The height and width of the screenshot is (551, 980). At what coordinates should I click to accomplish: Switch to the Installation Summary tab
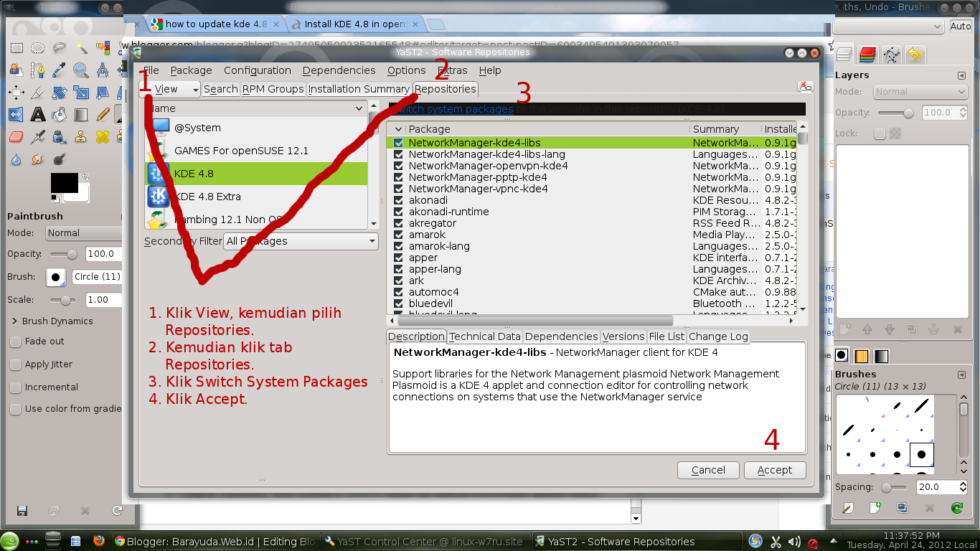click(x=359, y=89)
